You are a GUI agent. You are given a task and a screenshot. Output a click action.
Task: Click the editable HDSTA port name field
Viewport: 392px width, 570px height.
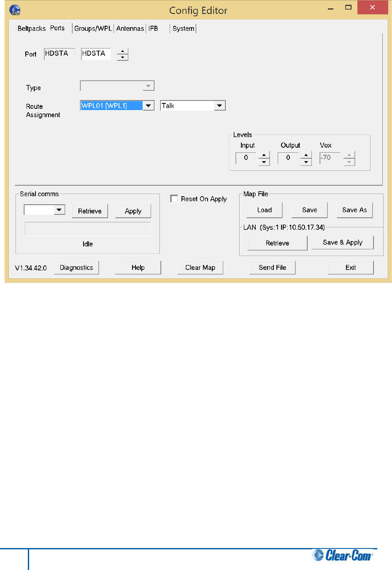[x=96, y=54]
